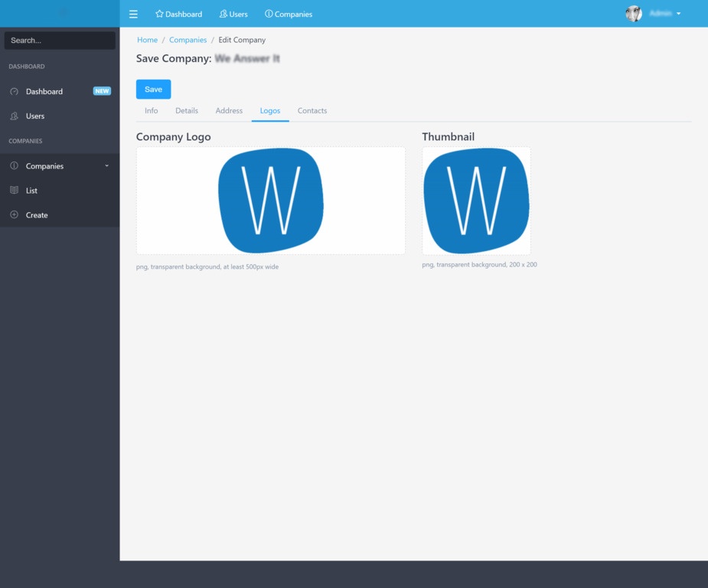The width and height of the screenshot is (708, 588).
Task: Click the 'COMPANIES' sidebar section label
Action: click(25, 141)
